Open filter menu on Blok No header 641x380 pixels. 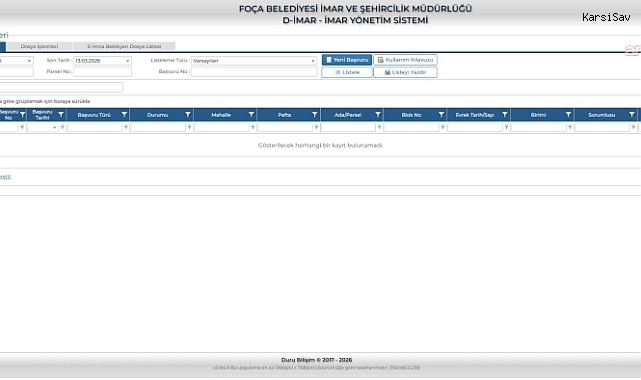pyautogui.click(x=442, y=115)
